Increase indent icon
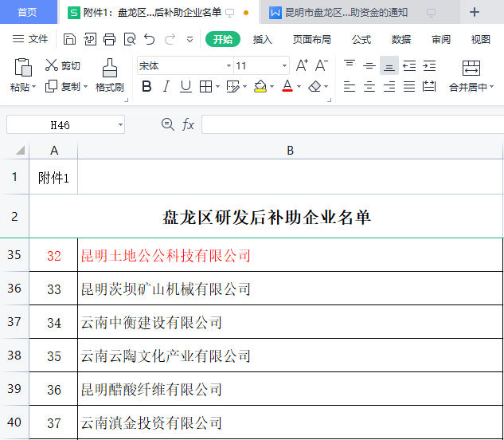504x440 pixels. click(x=429, y=65)
